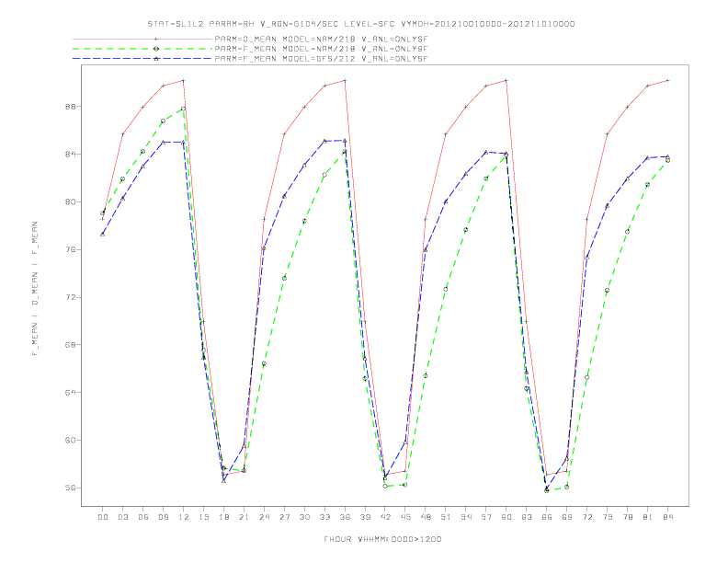Image resolution: width=728 pixels, height=563 pixels.
Task: Click the x-axis tick label 42
Action: coord(385,517)
